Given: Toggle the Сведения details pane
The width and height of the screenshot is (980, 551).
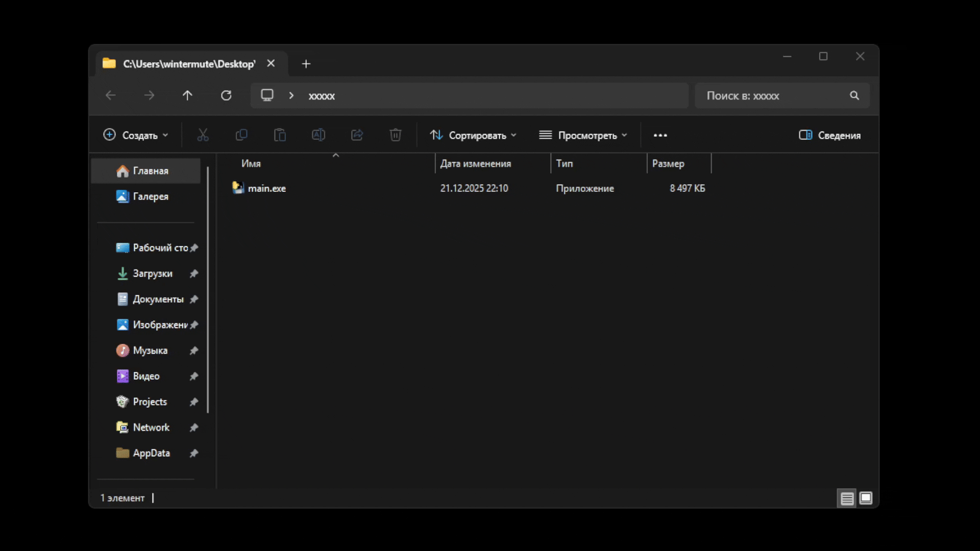Looking at the screenshot, I should 829,135.
